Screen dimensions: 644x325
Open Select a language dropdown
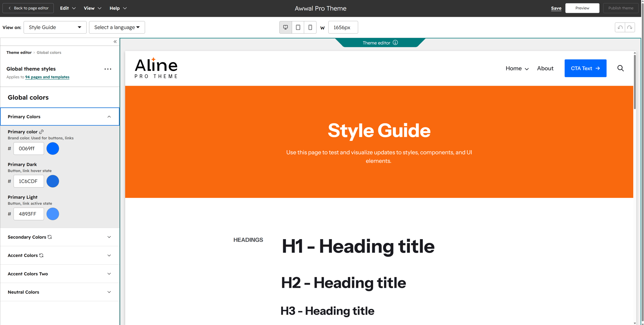tap(117, 27)
